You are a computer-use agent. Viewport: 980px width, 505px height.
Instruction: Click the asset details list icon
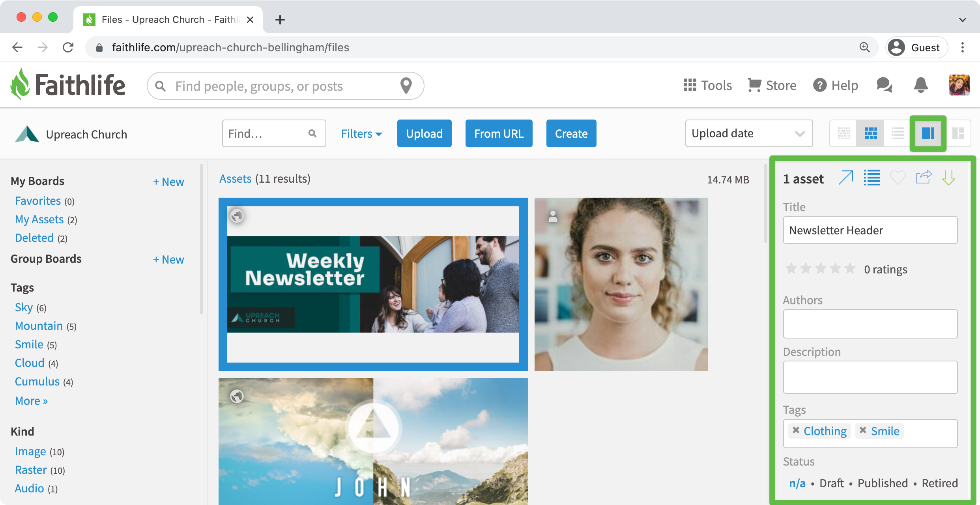pyautogui.click(x=872, y=178)
